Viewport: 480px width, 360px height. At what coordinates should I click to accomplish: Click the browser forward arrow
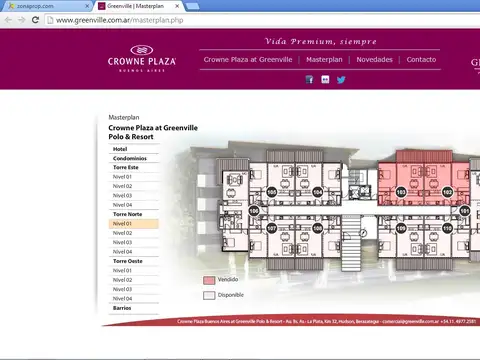point(22,20)
